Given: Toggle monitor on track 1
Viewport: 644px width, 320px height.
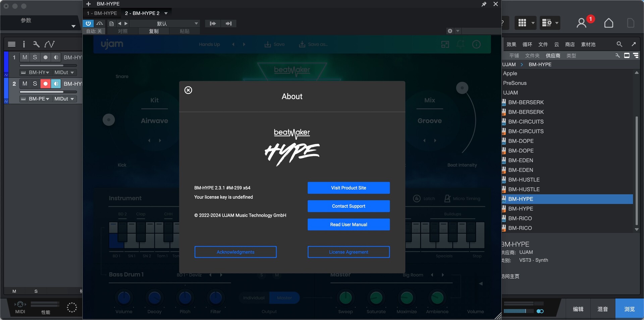Looking at the screenshot, I should pyautogui.click(x=56, y=57).
